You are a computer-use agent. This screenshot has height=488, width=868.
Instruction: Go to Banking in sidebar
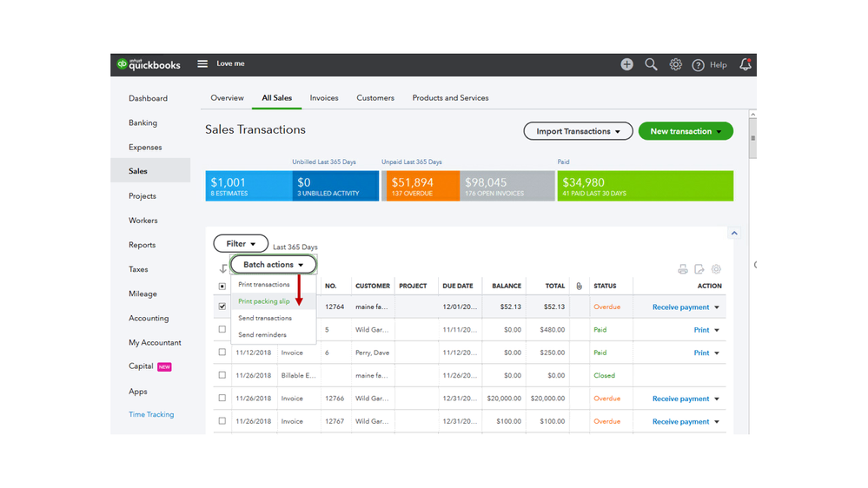[142, 122]
